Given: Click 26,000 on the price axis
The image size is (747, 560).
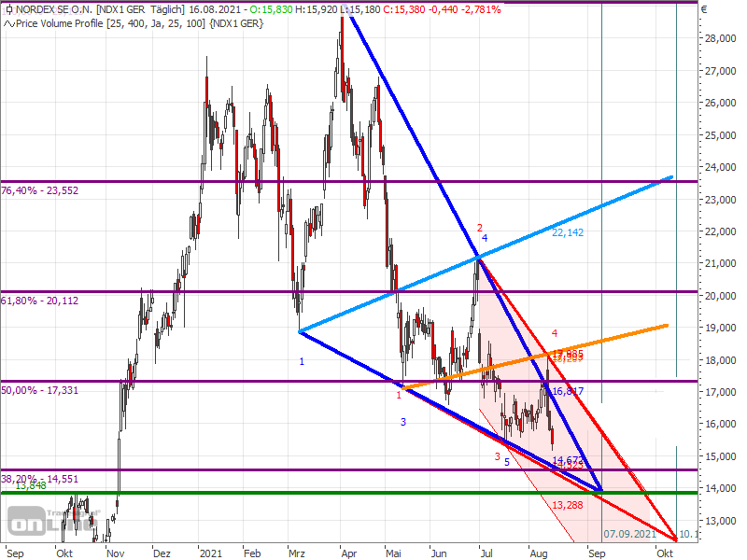Looking at the screenshot, I should 721,103.
